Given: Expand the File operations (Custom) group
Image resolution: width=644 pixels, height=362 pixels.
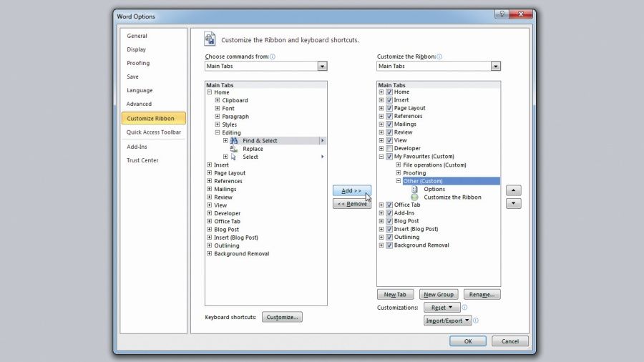Looking at the screenshot, I should click(399, 165).
